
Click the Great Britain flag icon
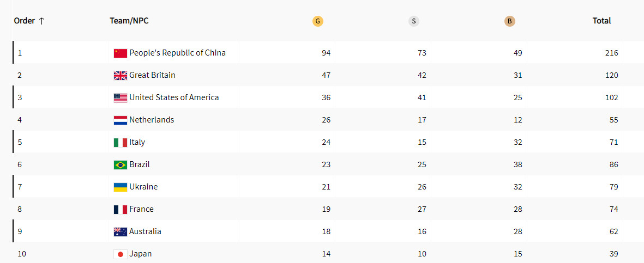[x=121, y=75]
